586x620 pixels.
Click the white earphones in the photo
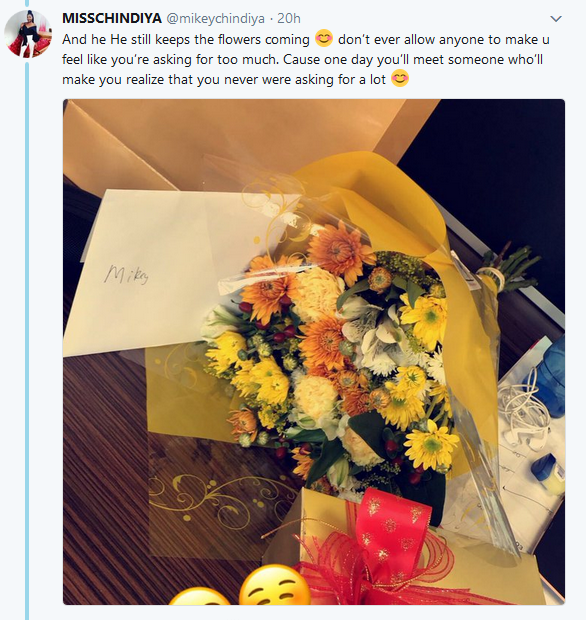click(x=522, y=409)
